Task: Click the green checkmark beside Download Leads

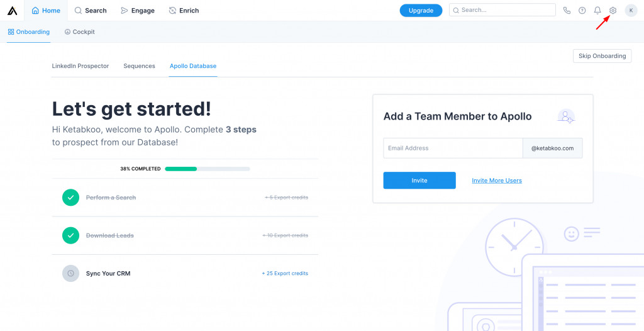Action: pos(70,235)
